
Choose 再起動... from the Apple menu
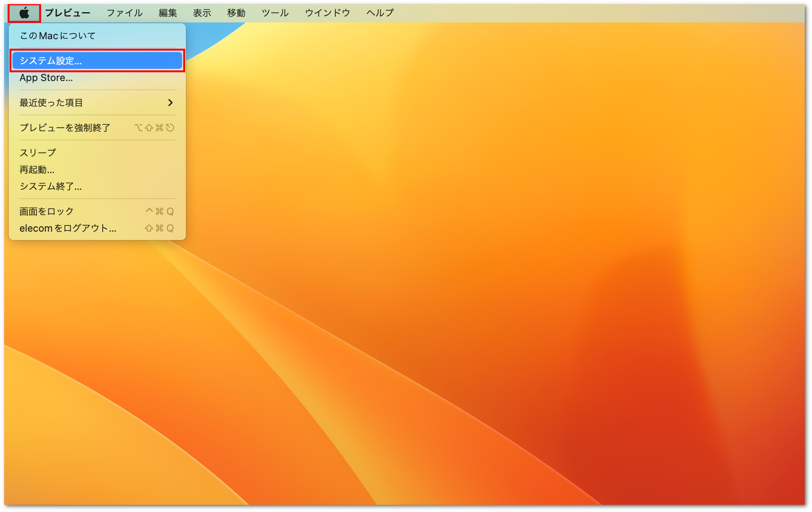pos(97,170)
